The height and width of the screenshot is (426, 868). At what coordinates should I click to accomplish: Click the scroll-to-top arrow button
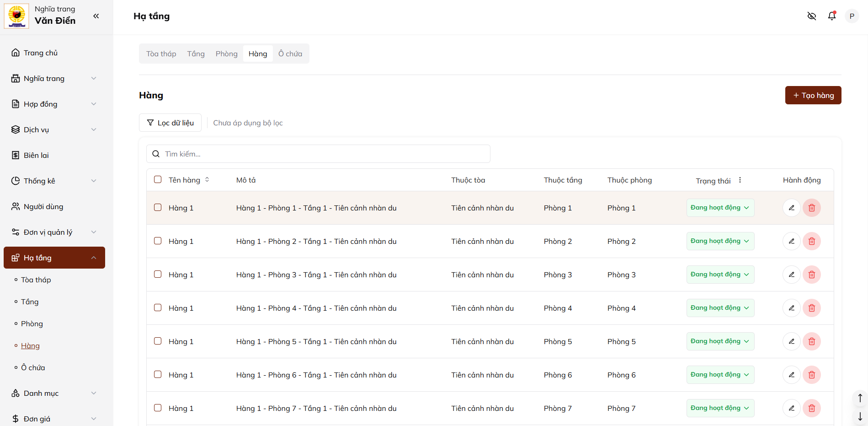[x=860, y=398]
